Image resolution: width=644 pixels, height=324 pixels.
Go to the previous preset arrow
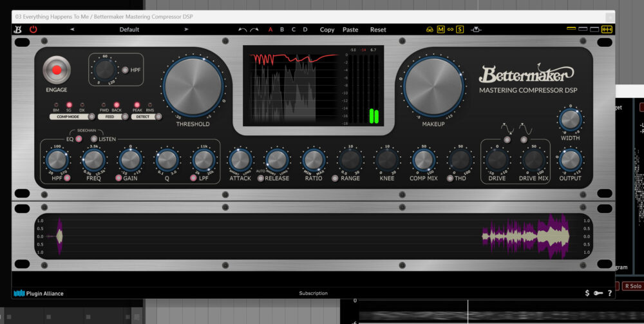pos(72,30)
